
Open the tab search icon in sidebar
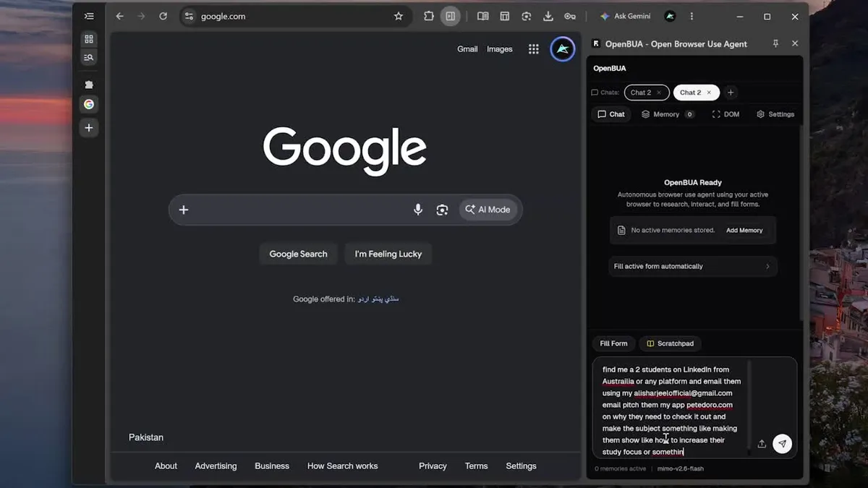[89, 57]
